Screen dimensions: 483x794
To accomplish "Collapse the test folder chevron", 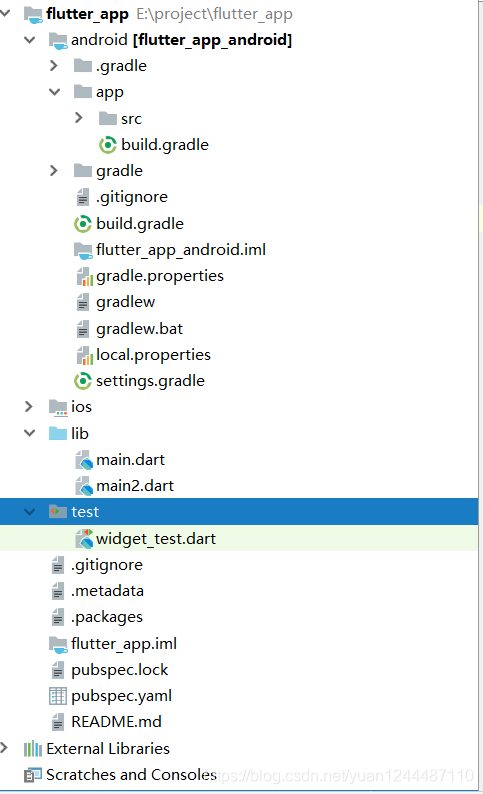I will point(30,511).
